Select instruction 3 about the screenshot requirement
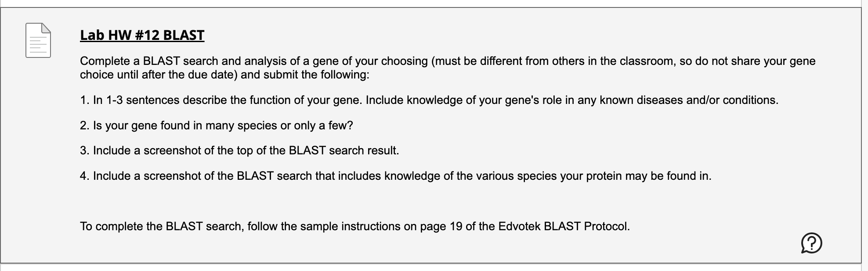 point(239,152)
